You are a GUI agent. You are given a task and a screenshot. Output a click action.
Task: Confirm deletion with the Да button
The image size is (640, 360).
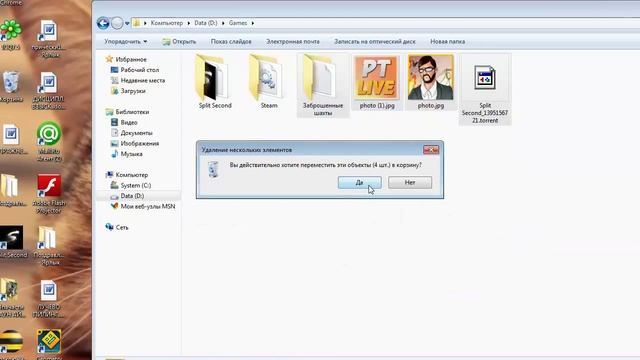[x=360, y=182]
